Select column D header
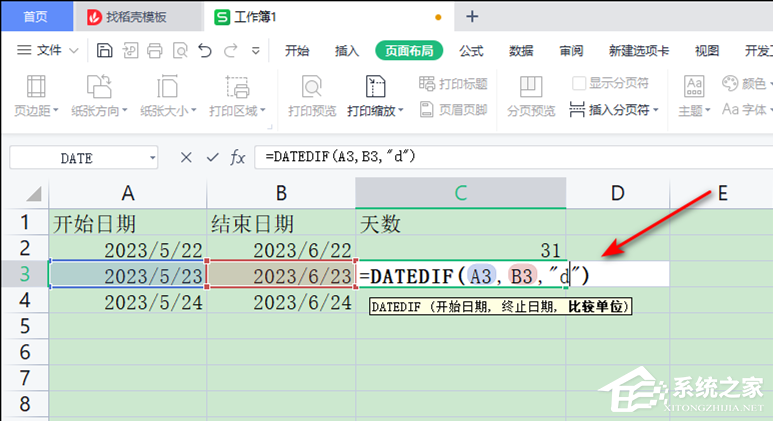Screen dimensions: 773x421 [x=618, y=193]
